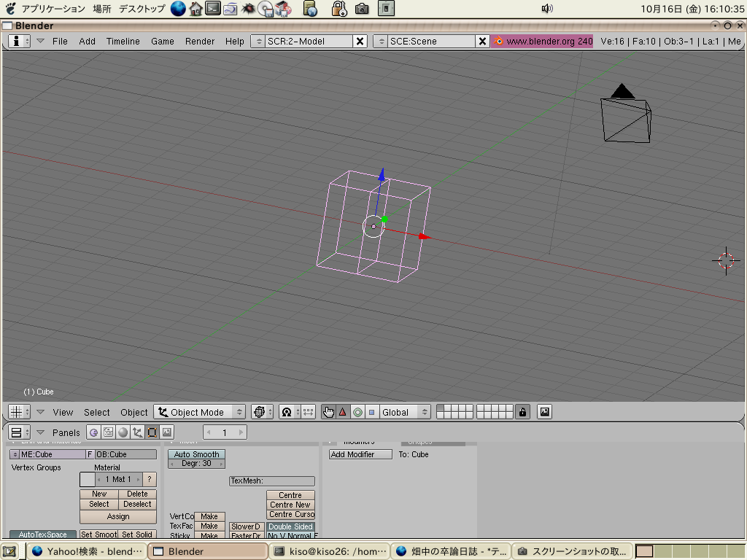
Task: Toggle the 3D transform manipulator hand button
Action: click(328, 412)
